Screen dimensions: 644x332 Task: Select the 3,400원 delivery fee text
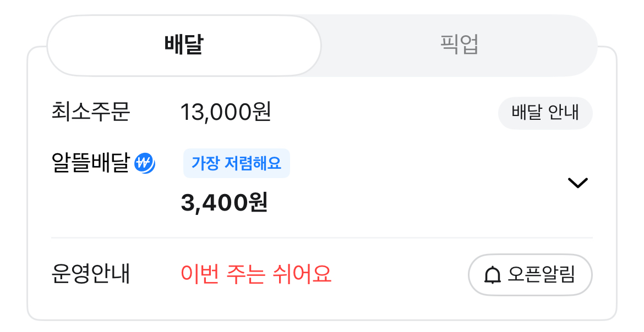pyautogui.click(x=224, y=203)
